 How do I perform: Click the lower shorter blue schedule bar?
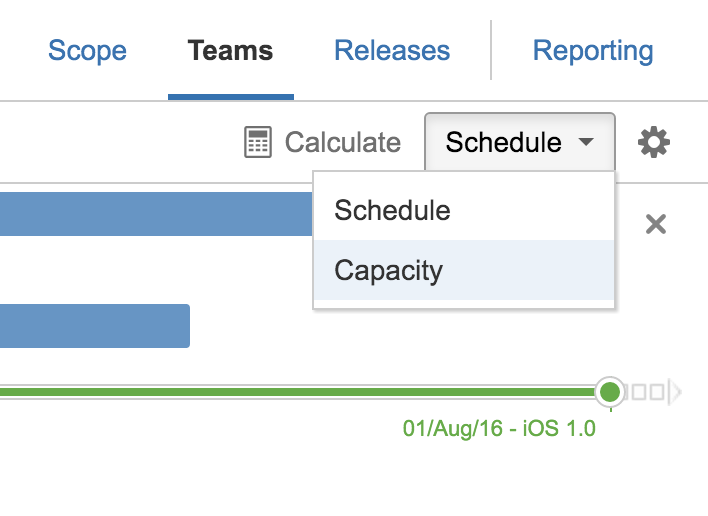tap(95, 326)
